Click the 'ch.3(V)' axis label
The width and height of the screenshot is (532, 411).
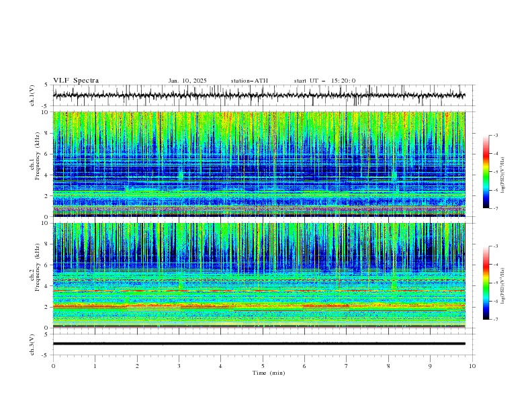(x=32, y=345)
